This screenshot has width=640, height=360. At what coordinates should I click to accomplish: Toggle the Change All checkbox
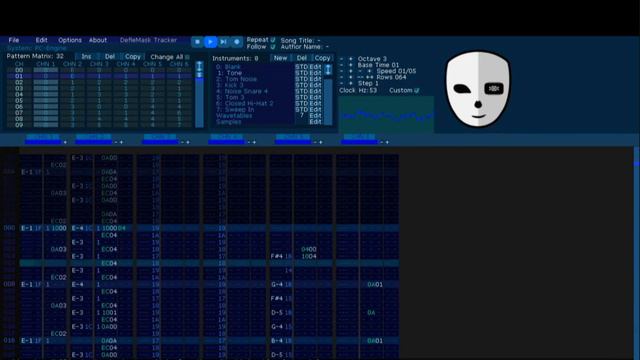pos(187,57)
